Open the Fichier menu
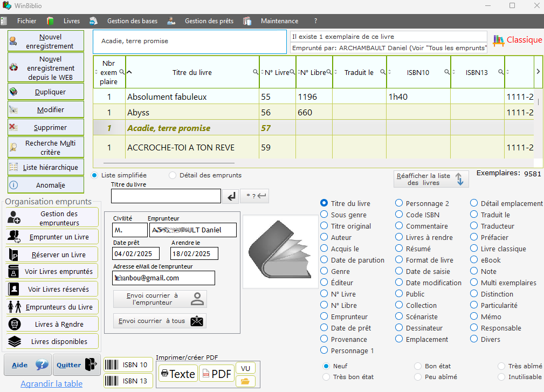 pyautogui.click(x=27, y=21)
